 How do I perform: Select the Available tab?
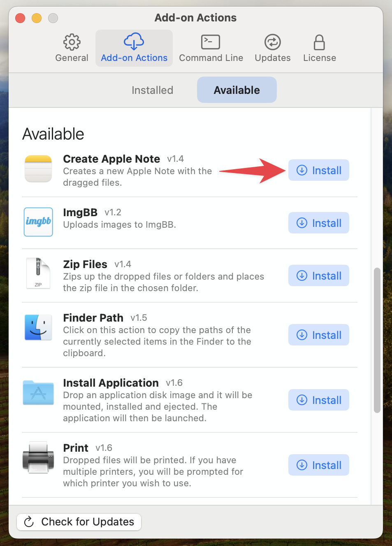click(x=237, y=90)
